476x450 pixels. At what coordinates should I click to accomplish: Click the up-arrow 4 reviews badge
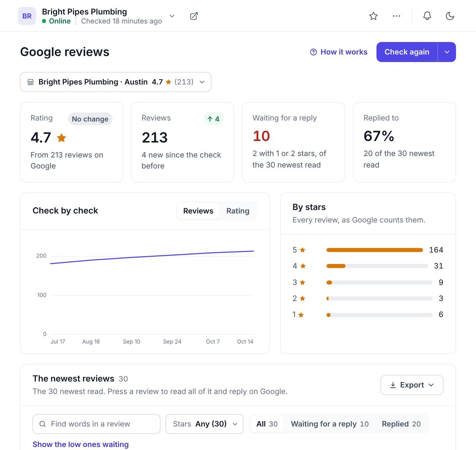point(213,119)
